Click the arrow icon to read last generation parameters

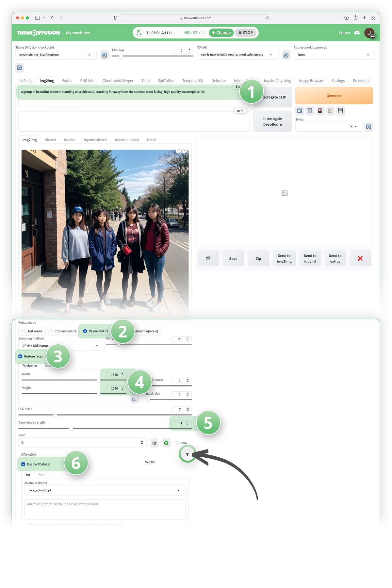300,111
